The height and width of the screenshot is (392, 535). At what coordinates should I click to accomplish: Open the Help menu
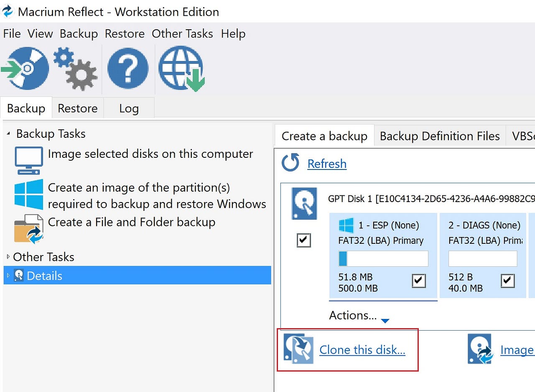click(233, 34)
